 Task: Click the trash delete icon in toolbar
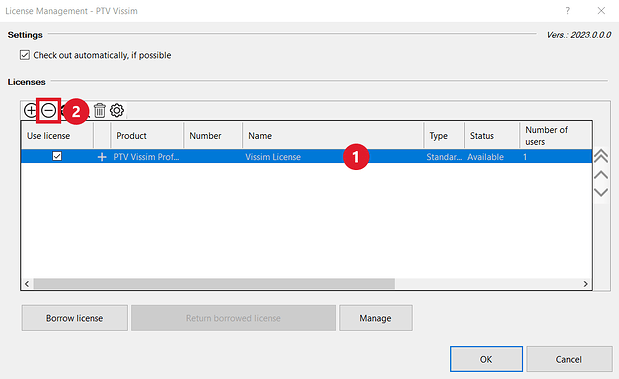click(100, 111)
